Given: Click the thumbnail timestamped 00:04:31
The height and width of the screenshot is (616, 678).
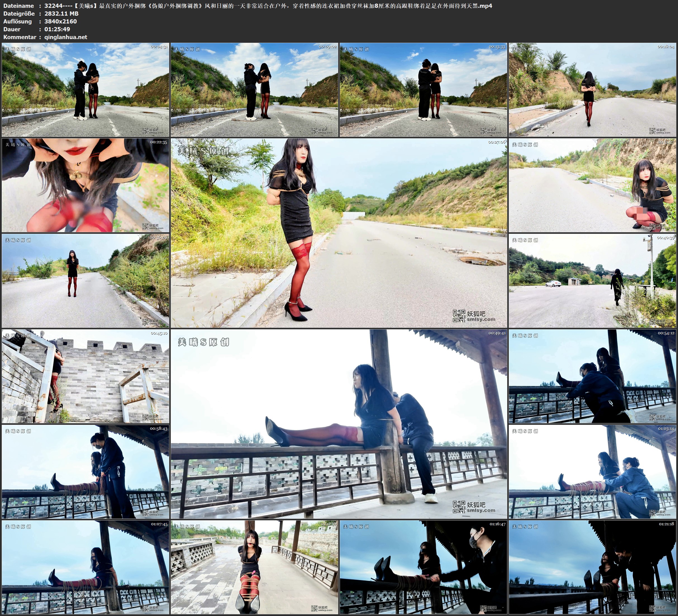Looking at the screenshot, I should pos(85,89).
